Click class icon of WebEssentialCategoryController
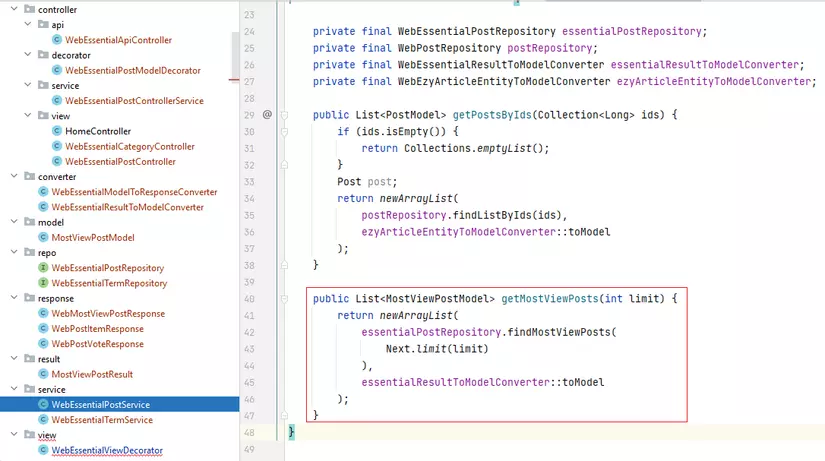The height and width of the screenshot is (461, 825). [57, 146]
